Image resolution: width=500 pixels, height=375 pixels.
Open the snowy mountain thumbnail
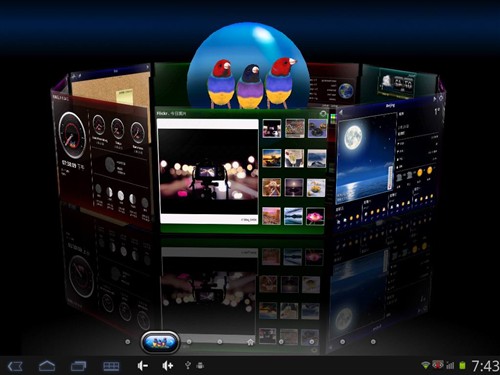[x=317, y=158]
